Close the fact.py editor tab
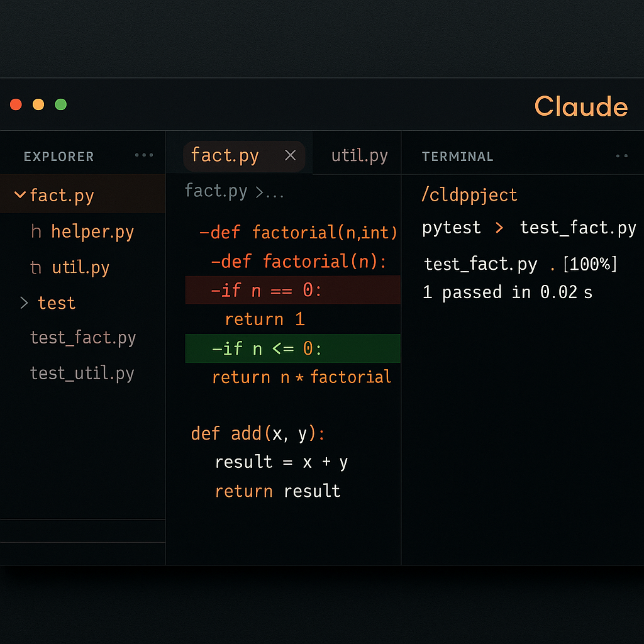 point(291,155)
